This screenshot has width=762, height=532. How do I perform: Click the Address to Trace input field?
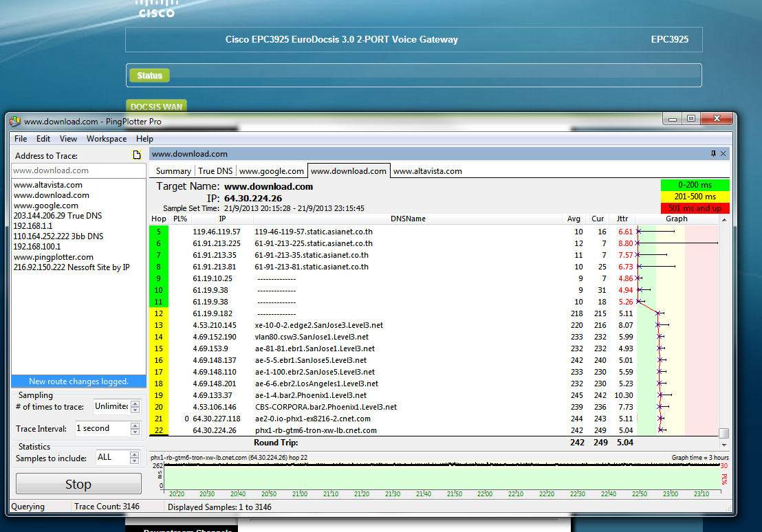79,170
